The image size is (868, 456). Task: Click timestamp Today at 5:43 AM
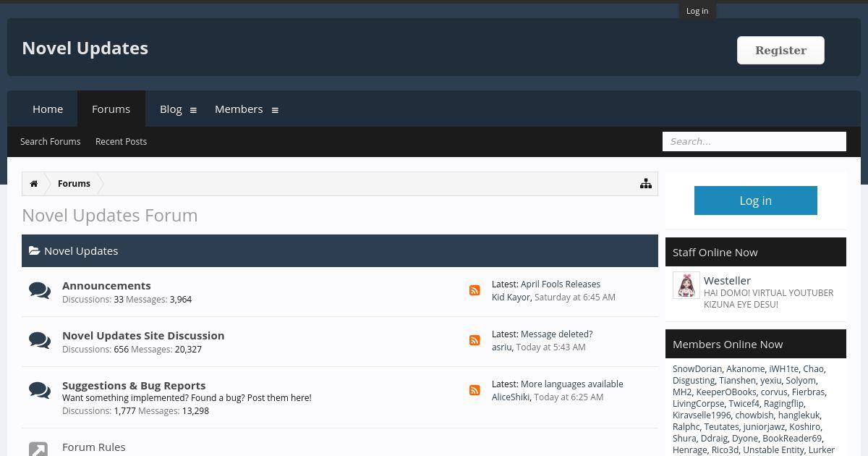[551, 347]
